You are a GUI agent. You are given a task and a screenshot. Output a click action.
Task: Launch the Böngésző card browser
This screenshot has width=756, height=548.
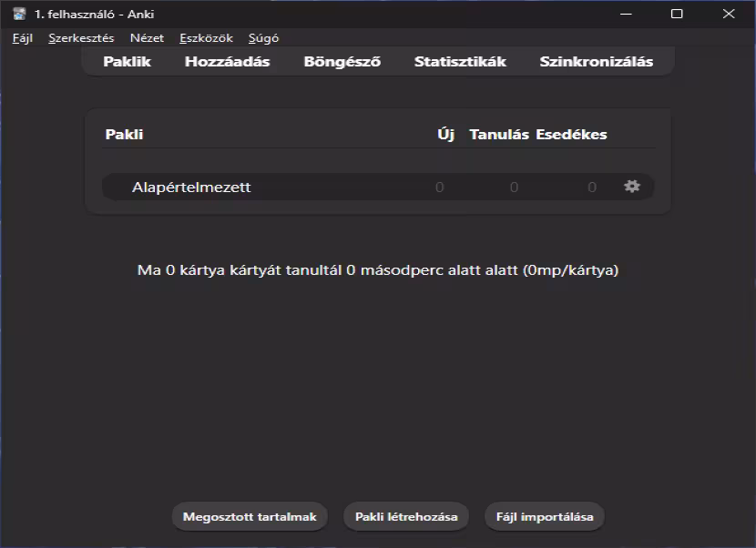click(x=342, y=62)
